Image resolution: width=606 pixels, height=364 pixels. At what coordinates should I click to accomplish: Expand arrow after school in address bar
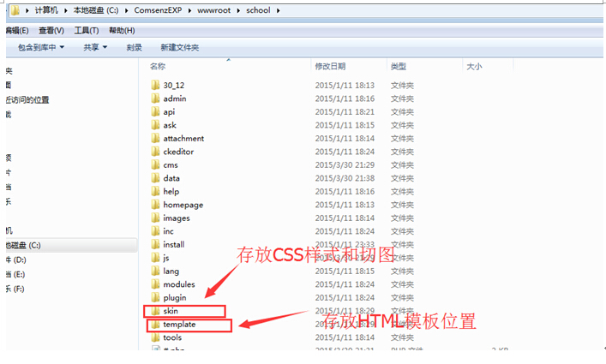pyautogui.click(x=278, y=10)
